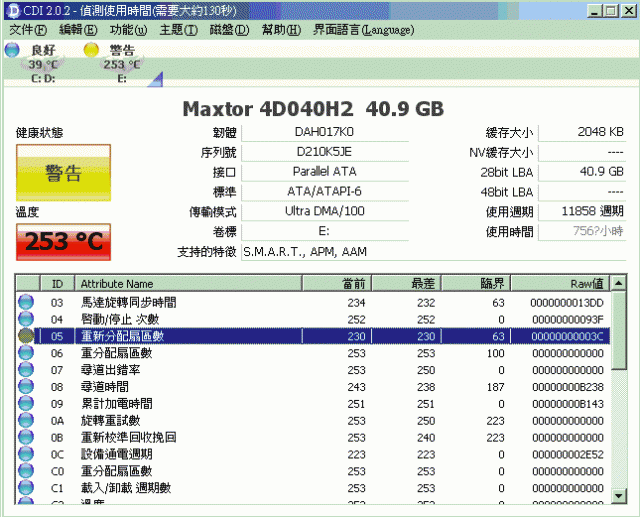
Task: Select the 載入/卸載 週期數 attribute row
Action: point(313,488)
